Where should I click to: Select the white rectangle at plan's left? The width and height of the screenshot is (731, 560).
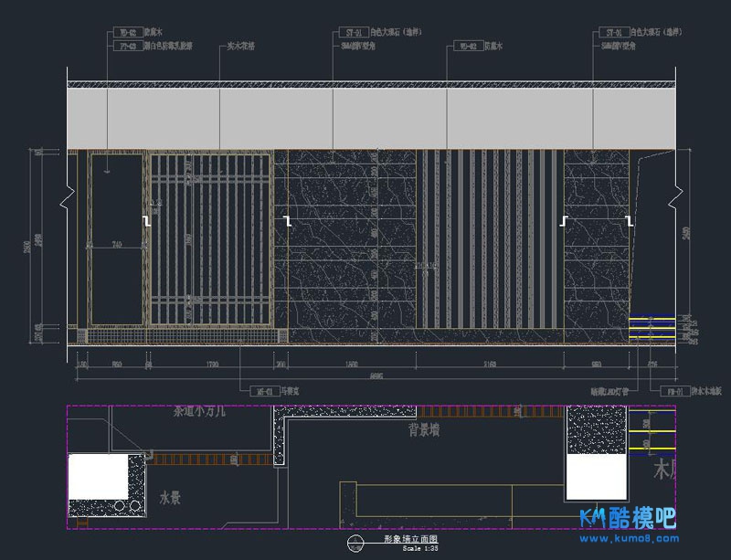pos(98,476)
